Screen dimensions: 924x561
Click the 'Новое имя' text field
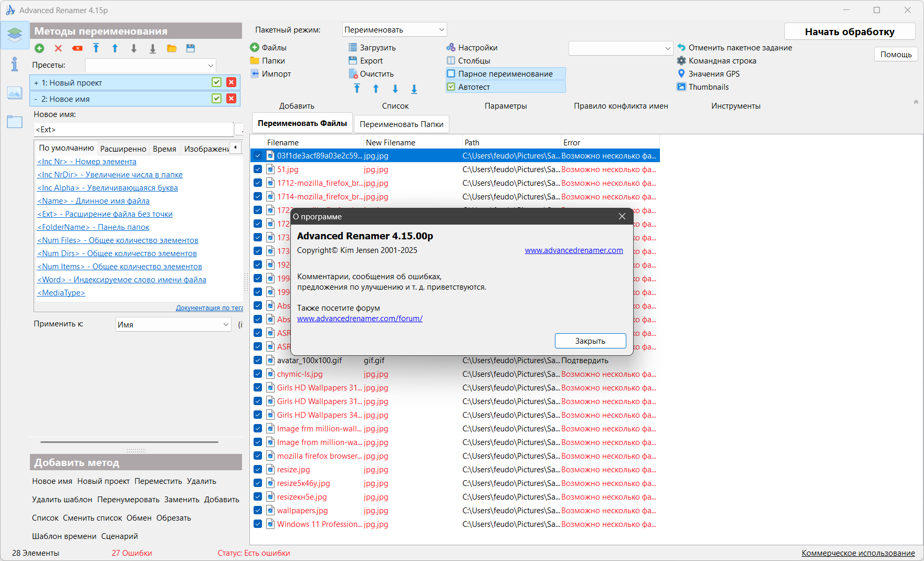pyautogui.click(x=133, y=130)
